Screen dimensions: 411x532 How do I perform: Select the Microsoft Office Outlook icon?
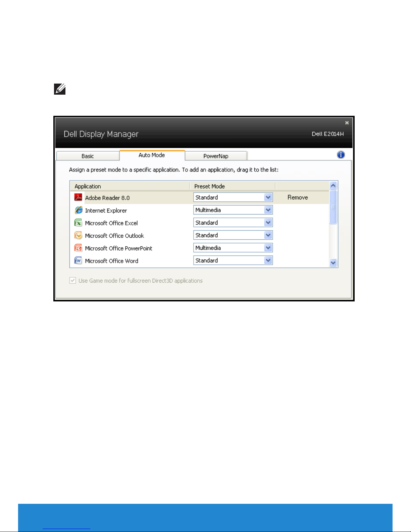tap(78, 235)
